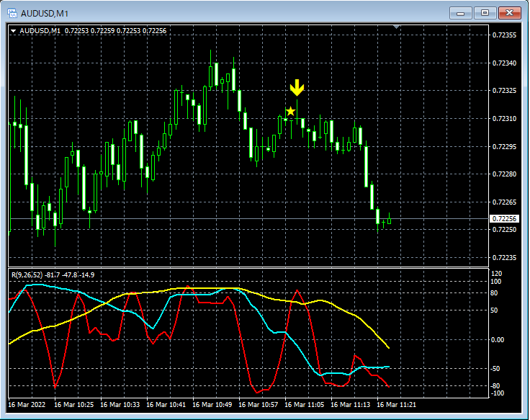The height and width of the screenshot is (420, 530).
Task: Click the yellow down arrow sell signal
Action: (297, 88)
